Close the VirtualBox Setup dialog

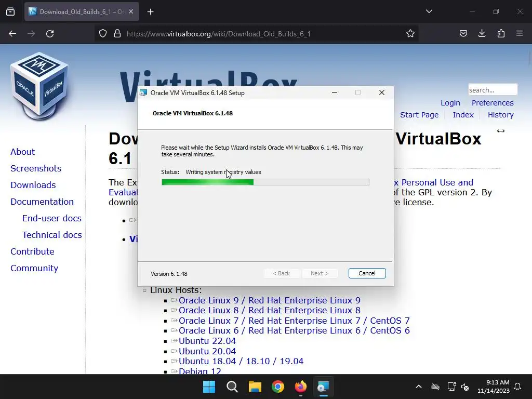click(x=382, y=92)
